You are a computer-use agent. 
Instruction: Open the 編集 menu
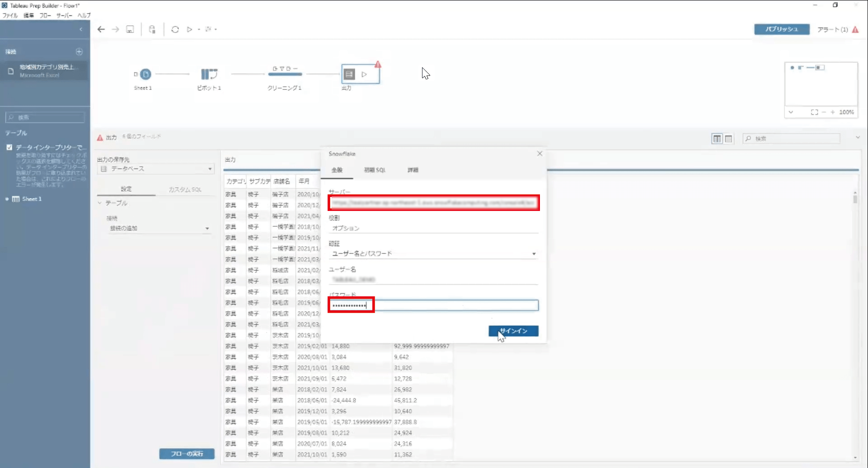tap(28, 15)
